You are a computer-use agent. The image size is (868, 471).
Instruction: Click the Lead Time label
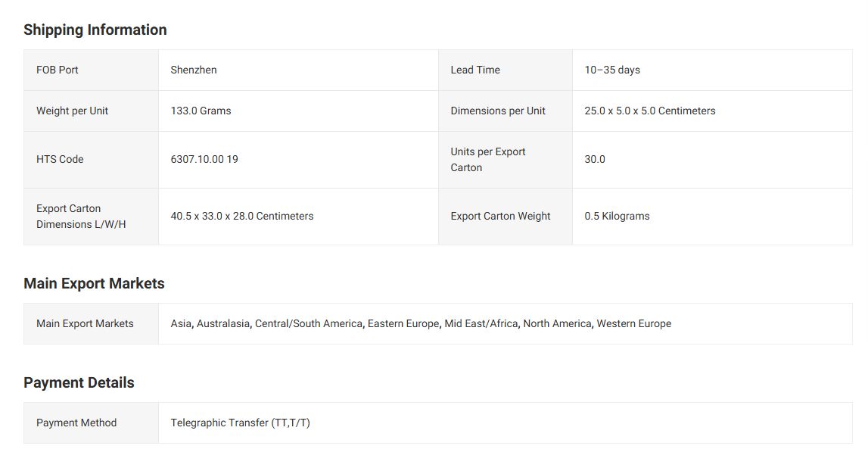(475, 70)
